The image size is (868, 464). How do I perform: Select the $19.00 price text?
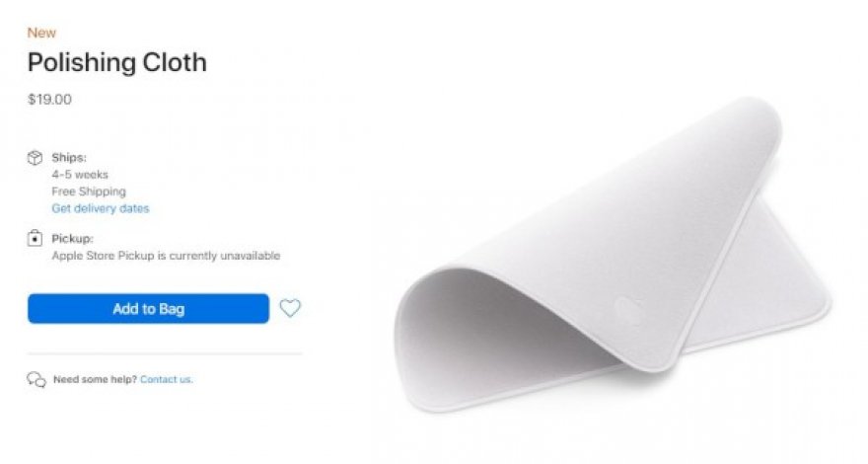[x=50, y=100]
